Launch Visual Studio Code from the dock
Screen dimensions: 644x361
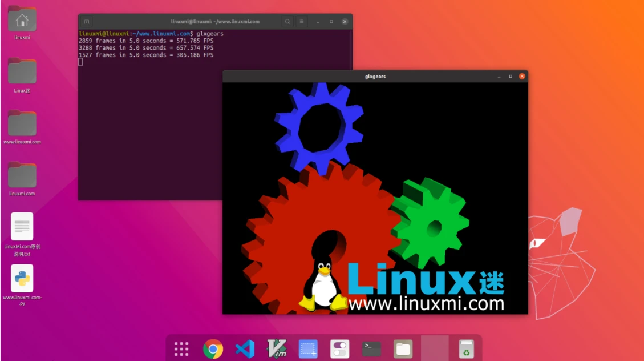click(245, 349)
